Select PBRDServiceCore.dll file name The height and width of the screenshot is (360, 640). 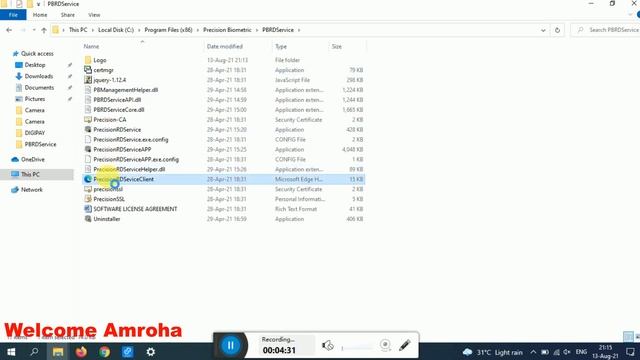click(119, 110)
